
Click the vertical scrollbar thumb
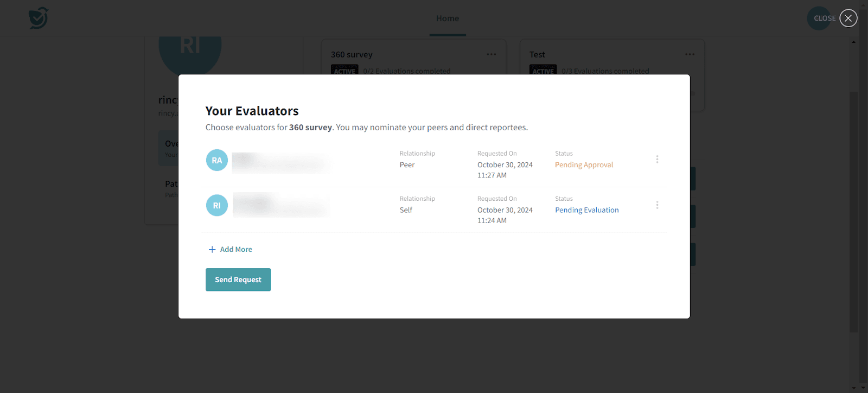[x=853, y=212]
